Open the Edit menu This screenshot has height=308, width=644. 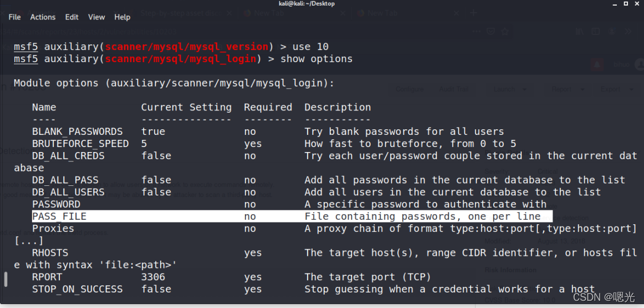(x=71, y=17)
